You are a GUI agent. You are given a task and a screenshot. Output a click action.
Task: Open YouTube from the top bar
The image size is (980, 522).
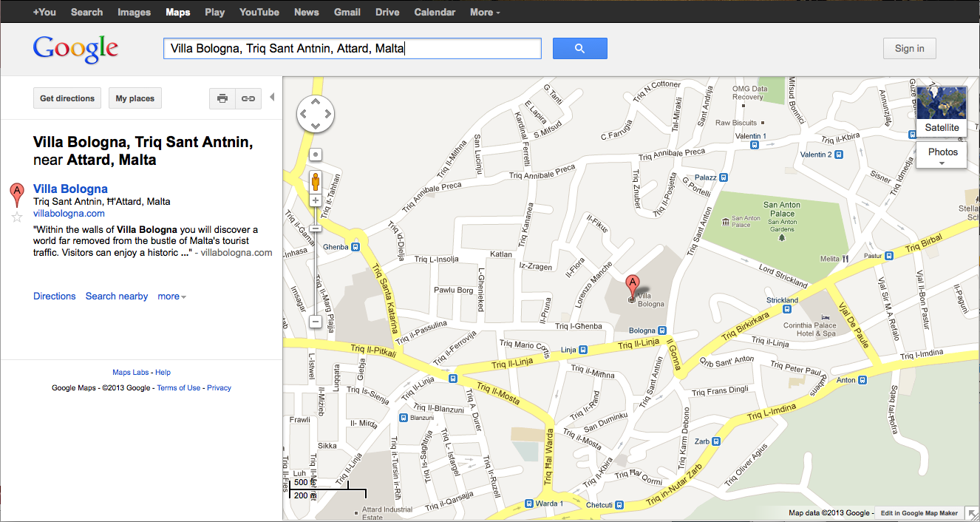tap(259, 12)
